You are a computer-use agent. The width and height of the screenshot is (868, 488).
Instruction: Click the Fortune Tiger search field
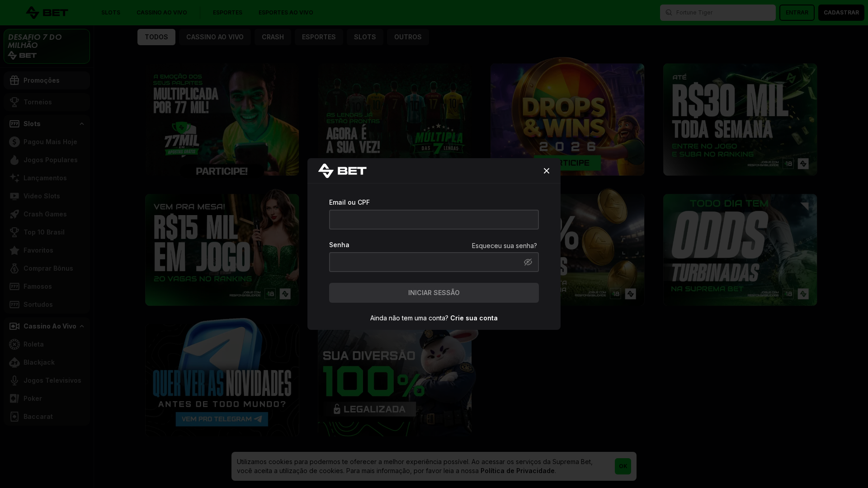click(x=718, y=13)
